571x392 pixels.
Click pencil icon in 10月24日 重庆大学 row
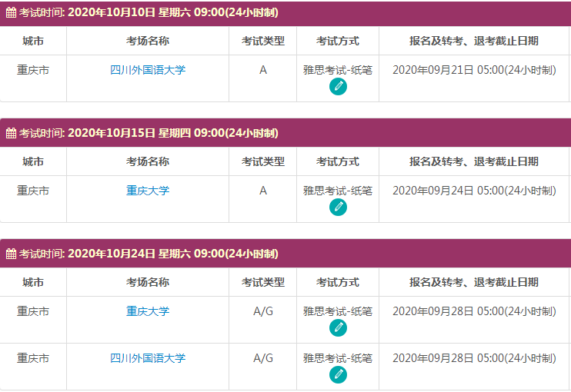click(338, 328)
